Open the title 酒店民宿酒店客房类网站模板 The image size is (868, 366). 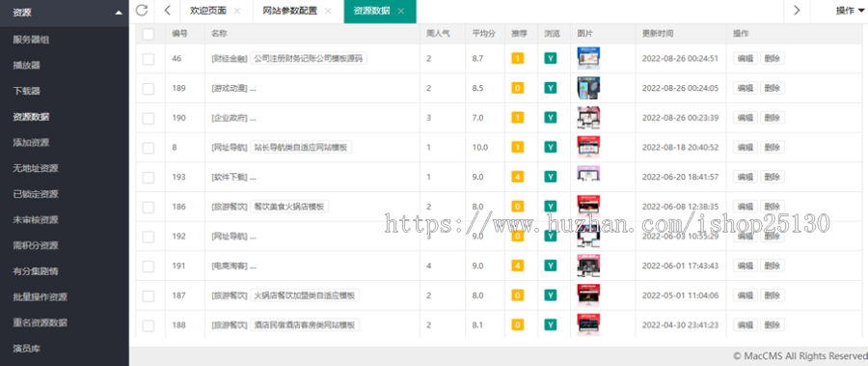tap(305, 325)
